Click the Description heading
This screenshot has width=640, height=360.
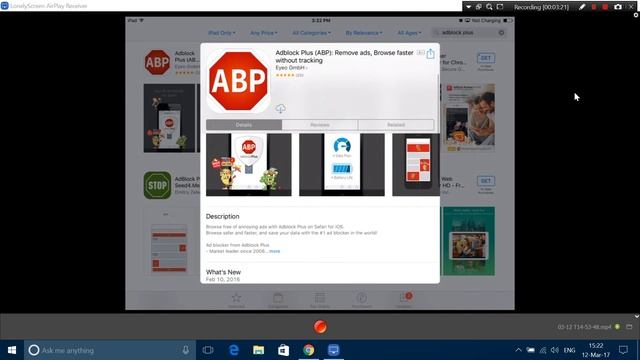coord(222,216)
